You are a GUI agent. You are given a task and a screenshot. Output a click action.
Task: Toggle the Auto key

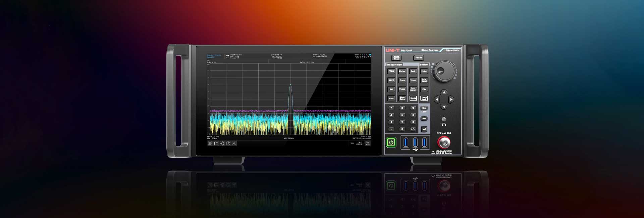[391, 98]
